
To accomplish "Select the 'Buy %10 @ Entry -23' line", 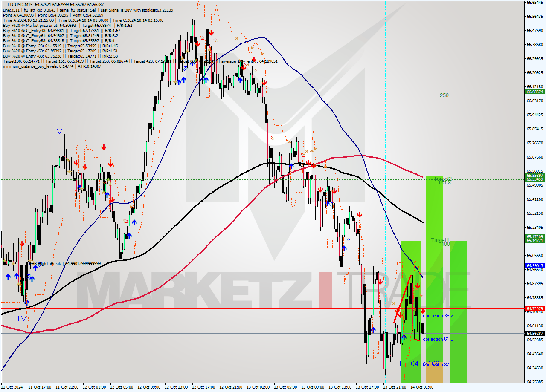I will click(x=60, y=46).
